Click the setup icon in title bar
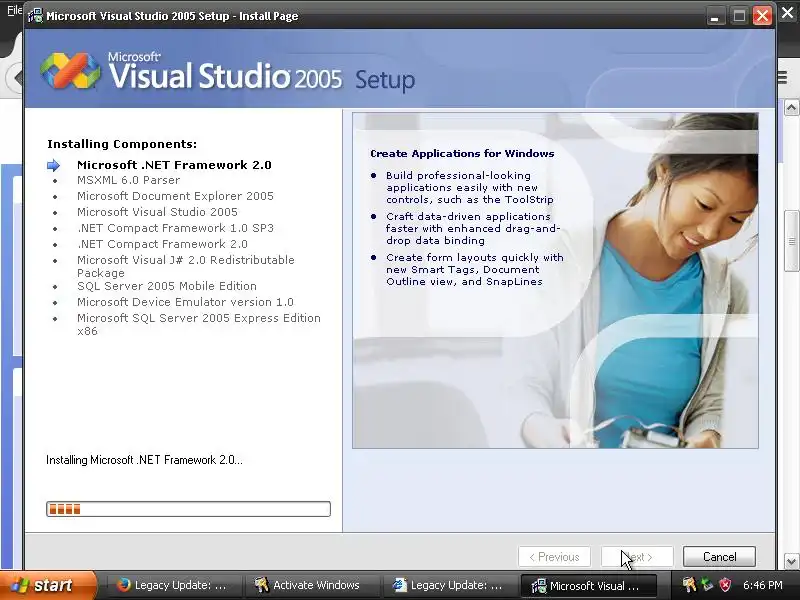 35,16
